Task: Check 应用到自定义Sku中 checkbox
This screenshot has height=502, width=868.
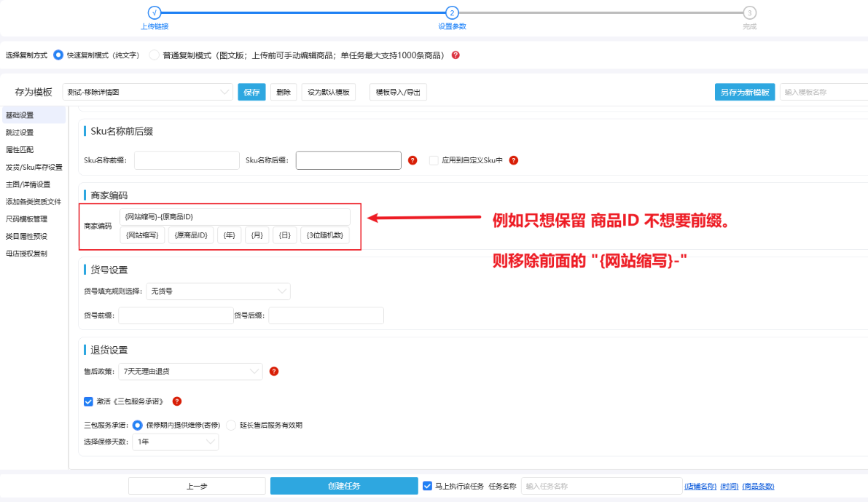Action: tap(434, 160)
